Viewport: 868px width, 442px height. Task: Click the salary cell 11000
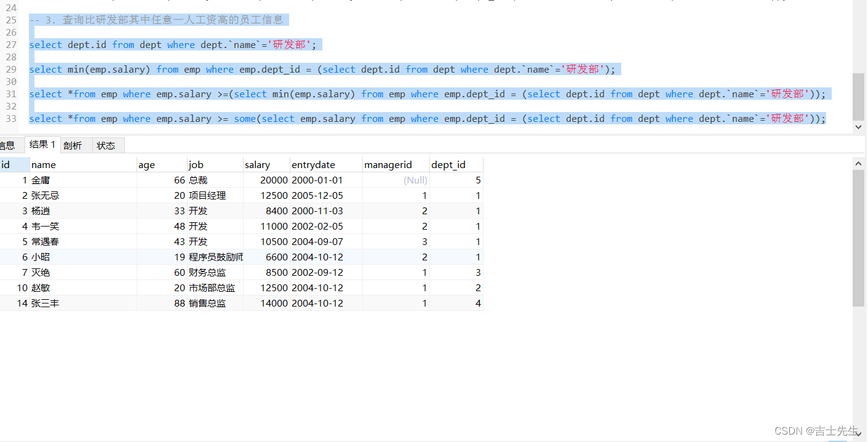coord(266,227)
